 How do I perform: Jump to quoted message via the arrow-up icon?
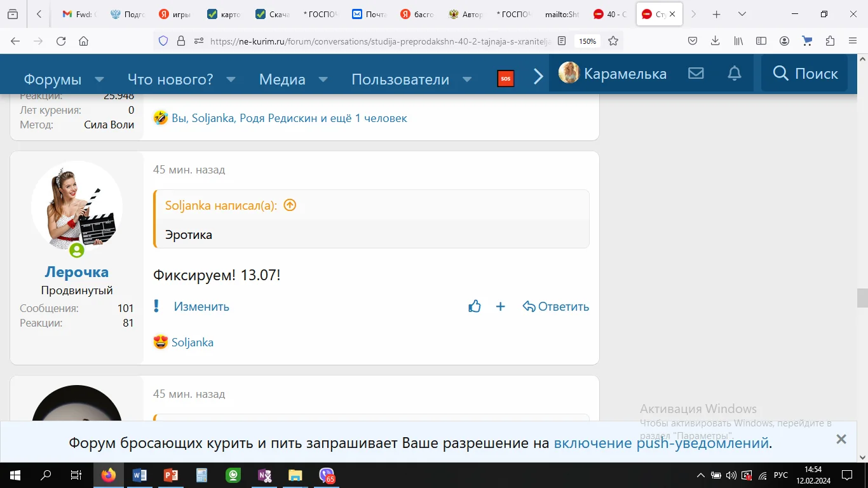(x=290, y=205)
